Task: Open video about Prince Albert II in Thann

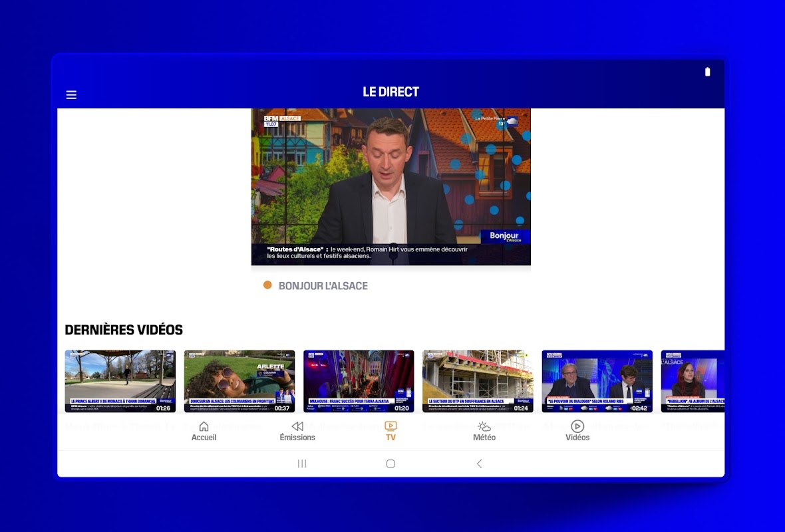Action: [x=120, y=381]
